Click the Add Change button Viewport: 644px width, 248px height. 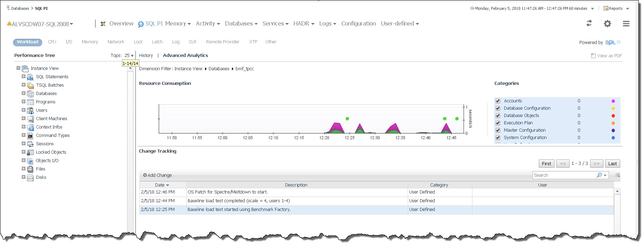pos(158,175)
